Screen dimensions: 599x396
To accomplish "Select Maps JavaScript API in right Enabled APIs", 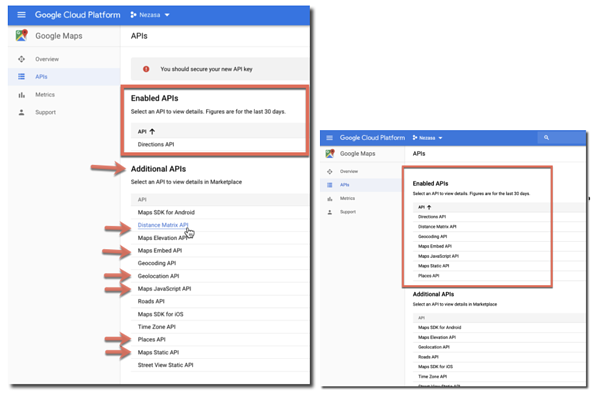I will (438, 256).
